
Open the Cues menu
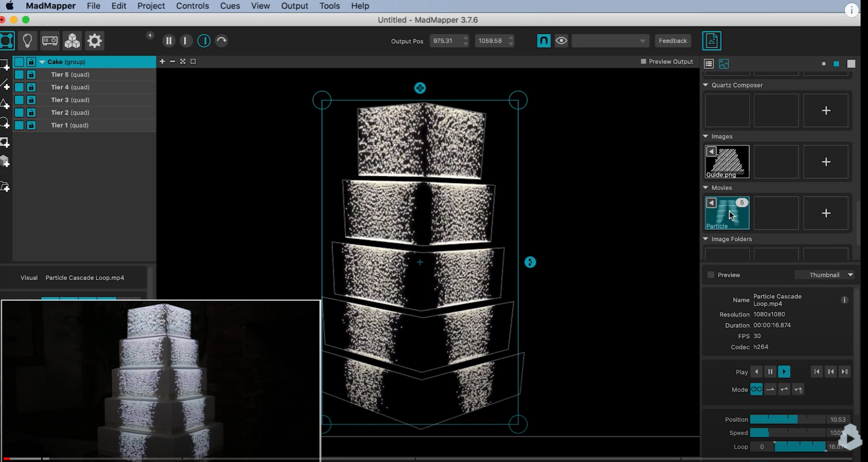[230, 6]
